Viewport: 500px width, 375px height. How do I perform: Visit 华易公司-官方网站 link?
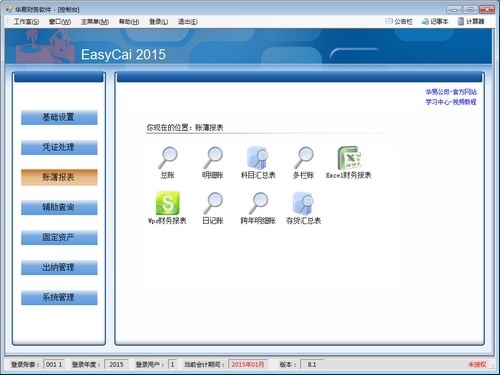pyautogui.click(x=451, y=92)
